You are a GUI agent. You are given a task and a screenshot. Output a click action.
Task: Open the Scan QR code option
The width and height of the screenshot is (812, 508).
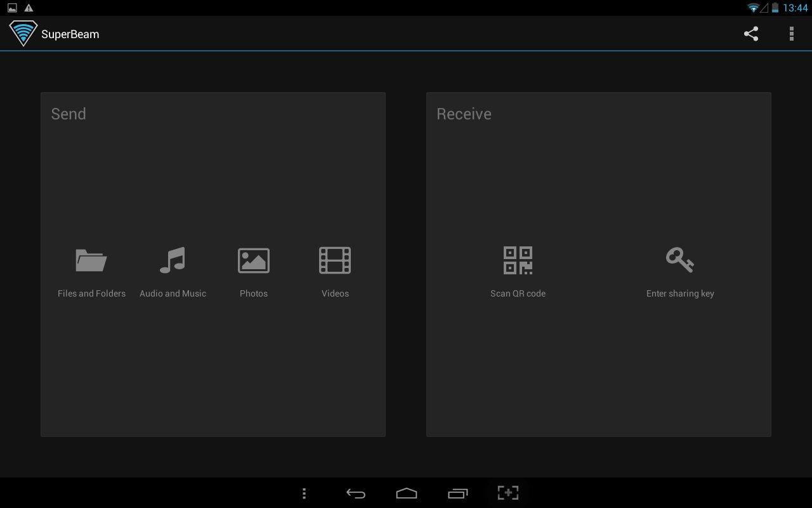click(518, 260)
